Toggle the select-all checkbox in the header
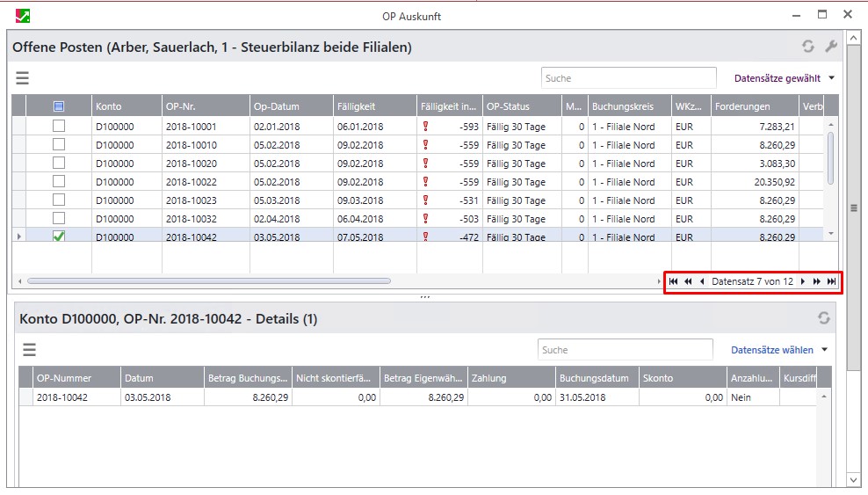868x495 pixels. pyautogui.click(x=59, y=106)
